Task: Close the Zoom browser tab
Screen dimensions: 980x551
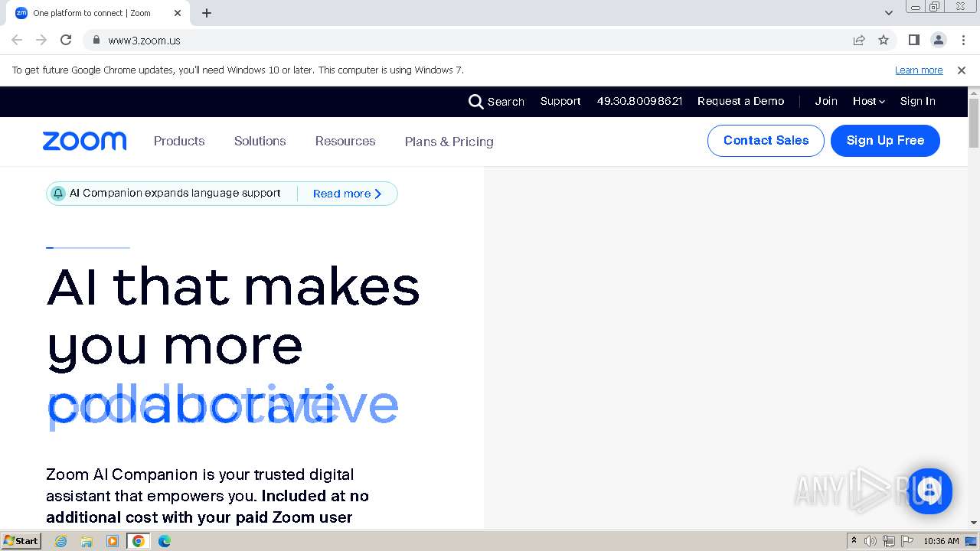Action: (178, 13)
